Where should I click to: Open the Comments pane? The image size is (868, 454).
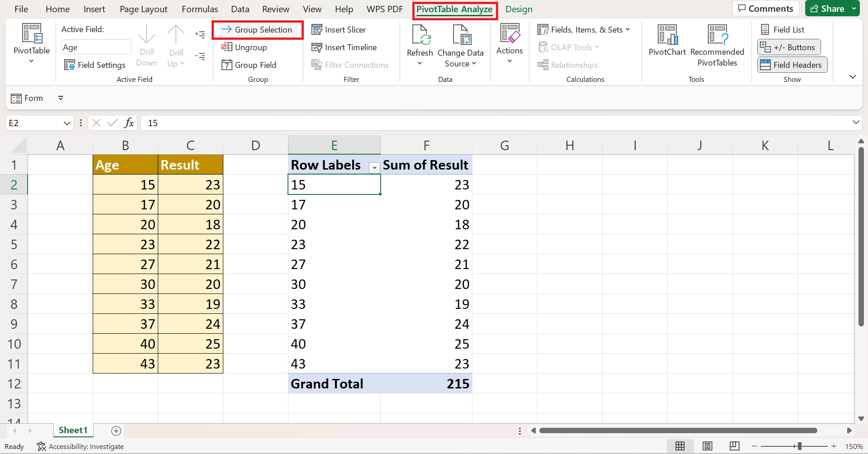coord(765,9)
